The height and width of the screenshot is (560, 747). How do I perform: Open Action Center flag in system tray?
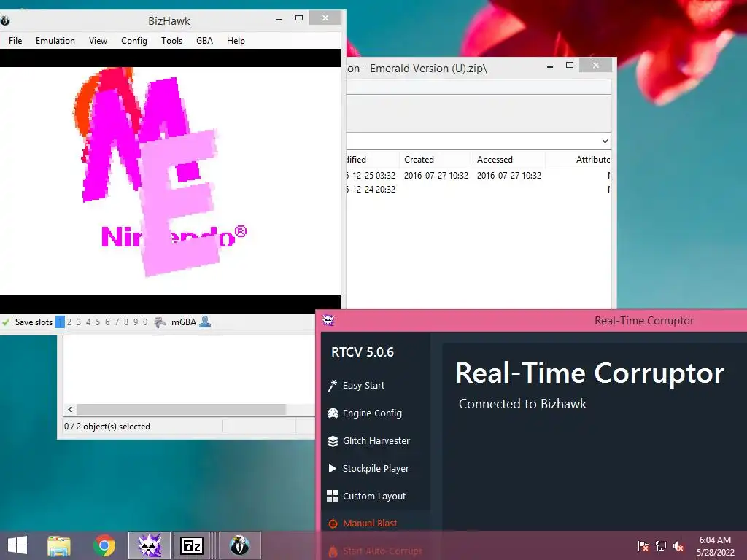643,545
